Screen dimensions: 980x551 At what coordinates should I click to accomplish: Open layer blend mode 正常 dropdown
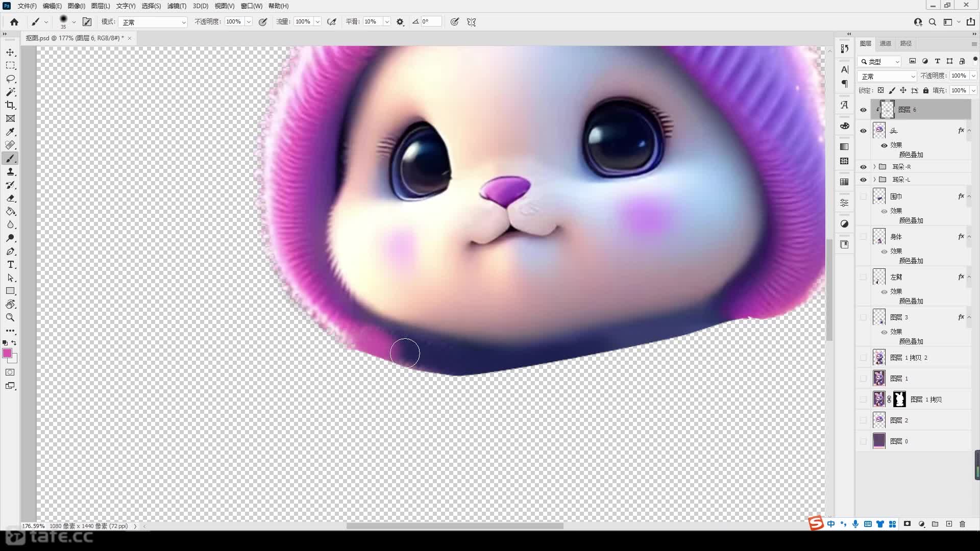(x=887, y=76)
